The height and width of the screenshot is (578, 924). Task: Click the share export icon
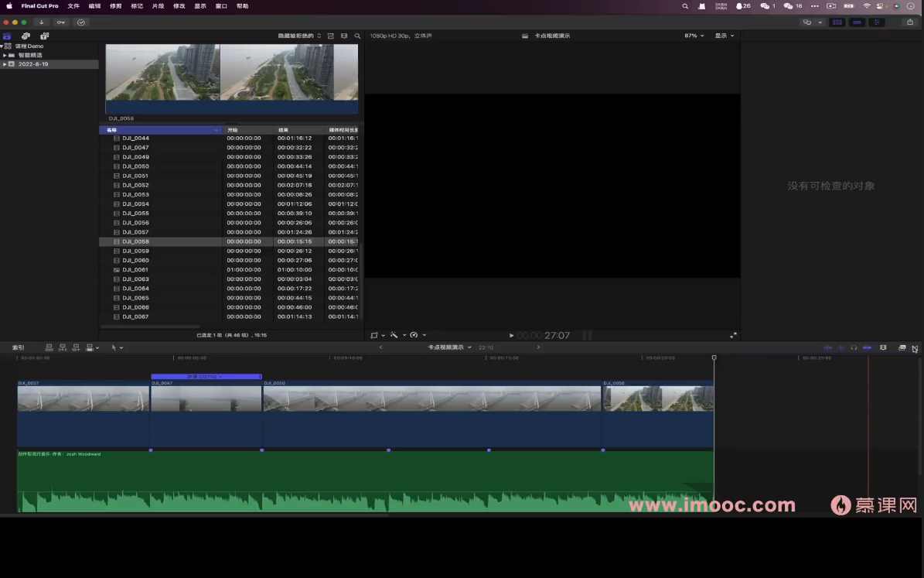tap(909, 22)
